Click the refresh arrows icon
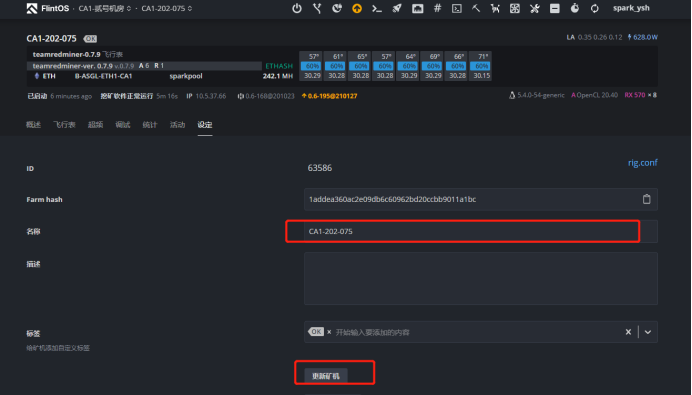The height and width of the screenshot is (395, 692). tap(594, 8)
